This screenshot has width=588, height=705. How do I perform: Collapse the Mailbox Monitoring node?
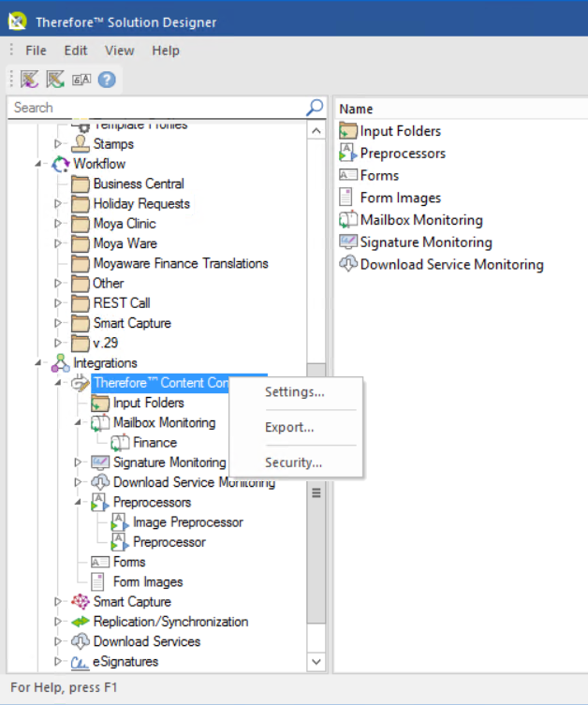78,422
